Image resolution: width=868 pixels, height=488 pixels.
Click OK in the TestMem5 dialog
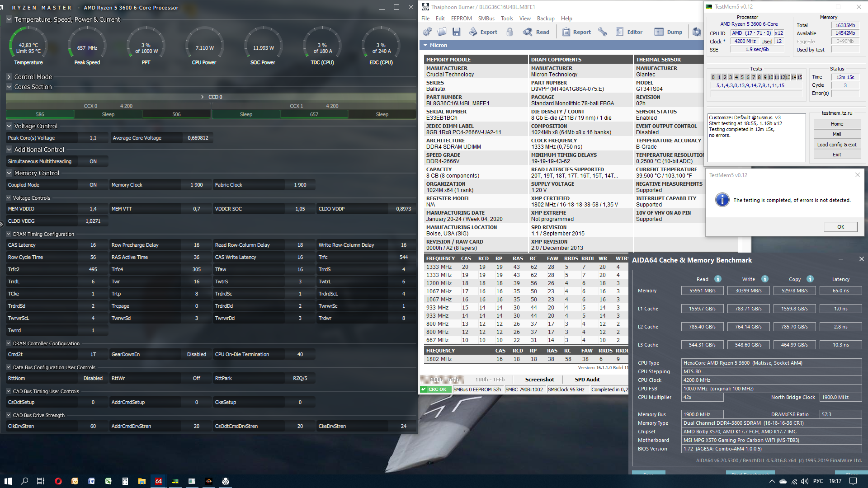click(840, 227)
